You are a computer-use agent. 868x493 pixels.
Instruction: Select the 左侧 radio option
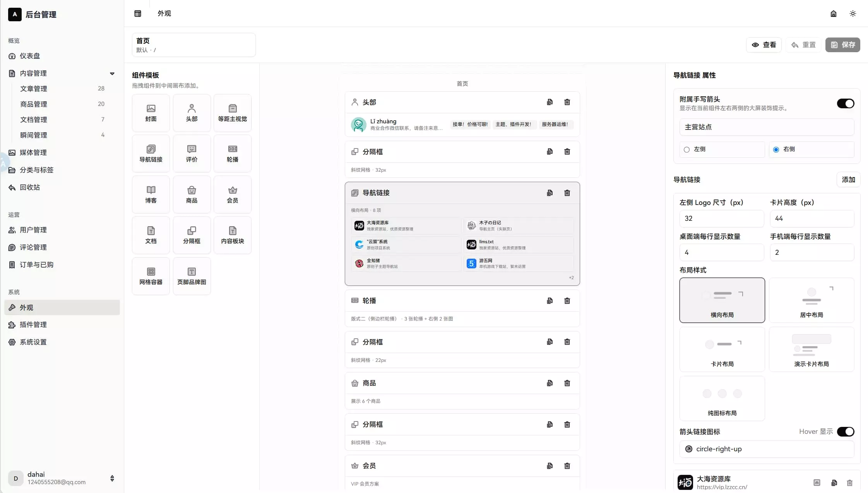click(x=722, y=149)
